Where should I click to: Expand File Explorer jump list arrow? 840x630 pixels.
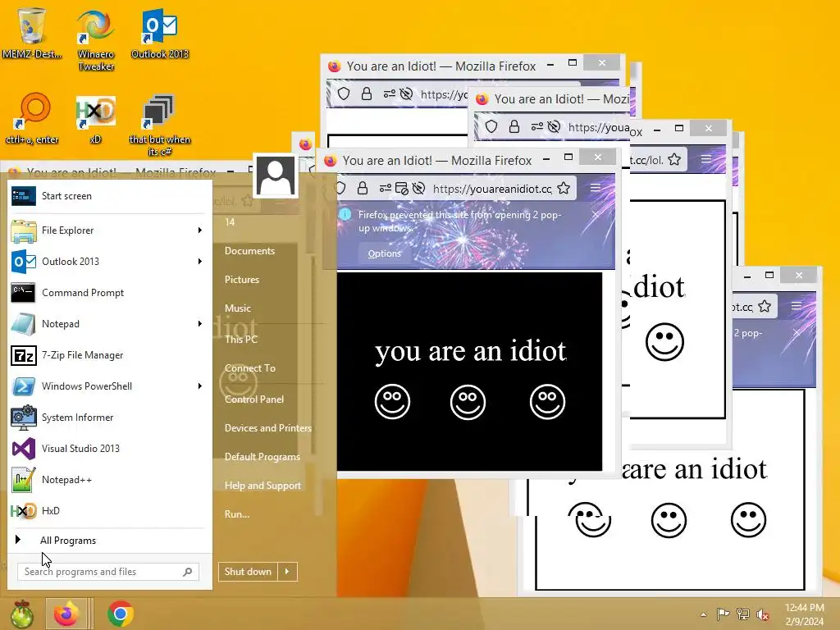coord(200,231)
